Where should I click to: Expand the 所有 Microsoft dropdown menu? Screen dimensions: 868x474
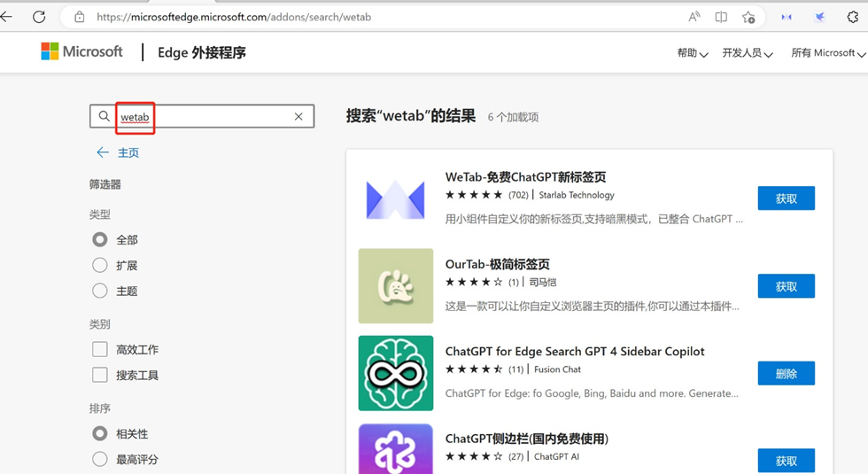tap(828, 53)
